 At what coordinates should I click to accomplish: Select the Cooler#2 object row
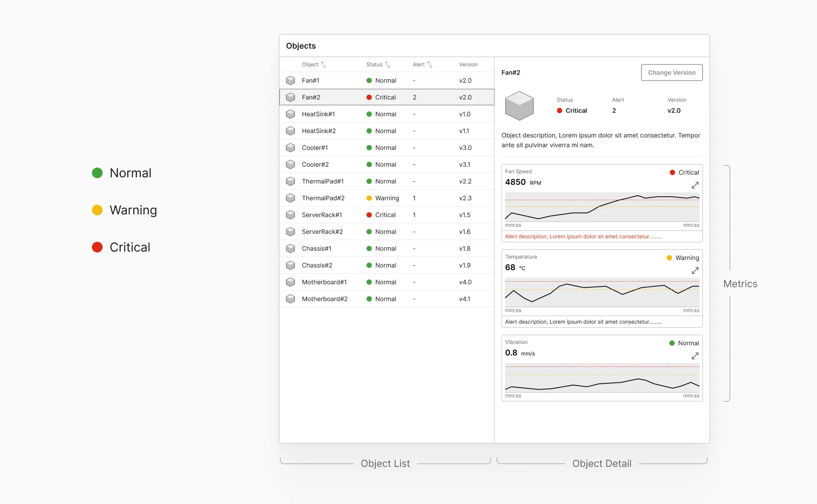(387, 164)
